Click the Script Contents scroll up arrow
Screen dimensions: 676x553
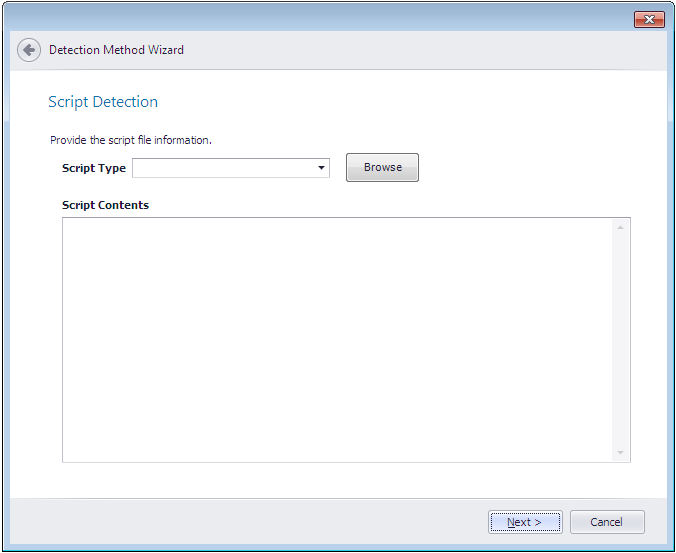click(x=620, y=228)
